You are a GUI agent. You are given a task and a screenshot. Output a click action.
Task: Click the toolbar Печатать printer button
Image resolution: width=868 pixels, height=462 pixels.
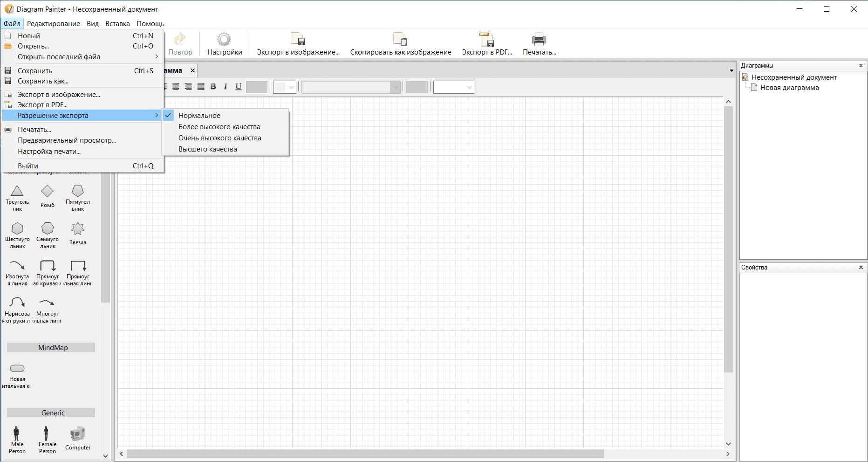click(539, 44)
